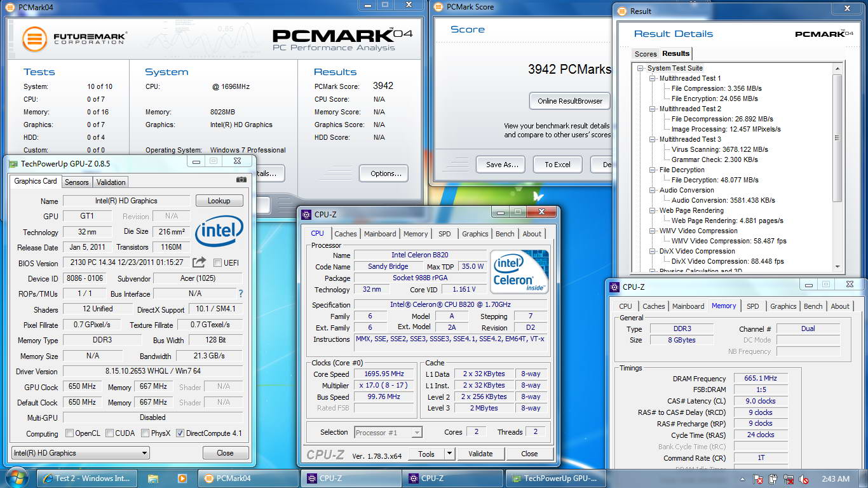This screenshot has width=868, height=488.
Task: Open the Bench tab in front CPU-Z window
Action: [x=505, y=234]
